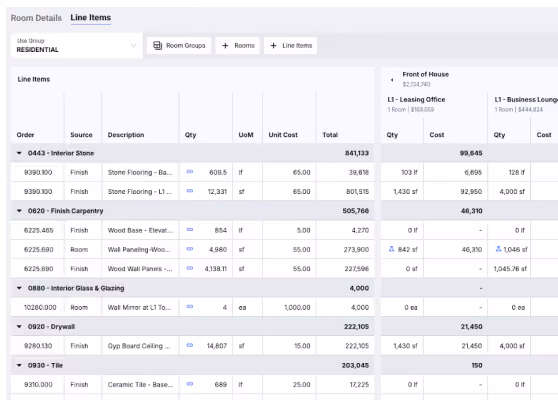Click quantity cell 12,331
The height and width of the screenshot is (400, 558).
217,191
